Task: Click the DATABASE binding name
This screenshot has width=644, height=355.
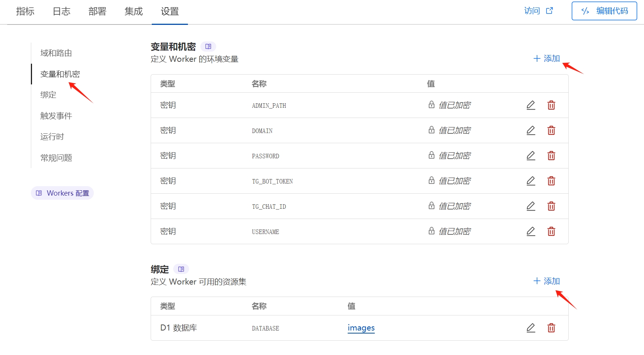Action: point(266,329)
